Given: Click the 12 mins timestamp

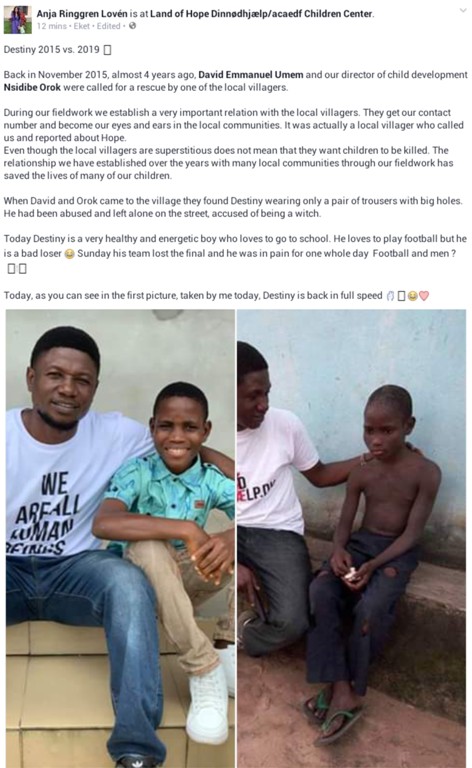Looking at the screenshot, I should 51,26.
